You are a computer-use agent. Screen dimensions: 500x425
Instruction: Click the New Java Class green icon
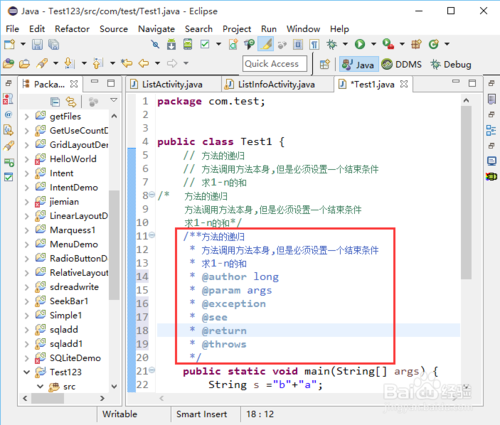[x=433, y=44]
